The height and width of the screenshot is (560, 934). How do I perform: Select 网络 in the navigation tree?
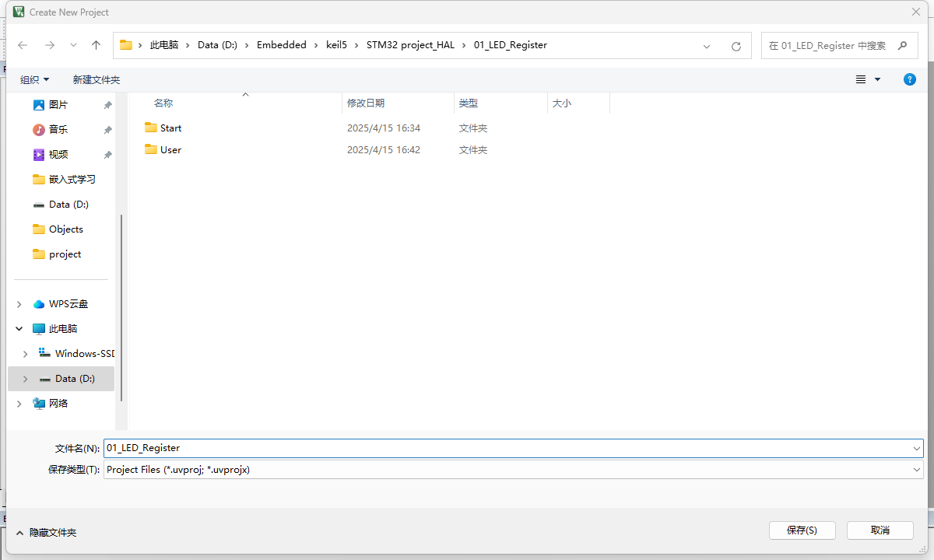pos(51,403)
